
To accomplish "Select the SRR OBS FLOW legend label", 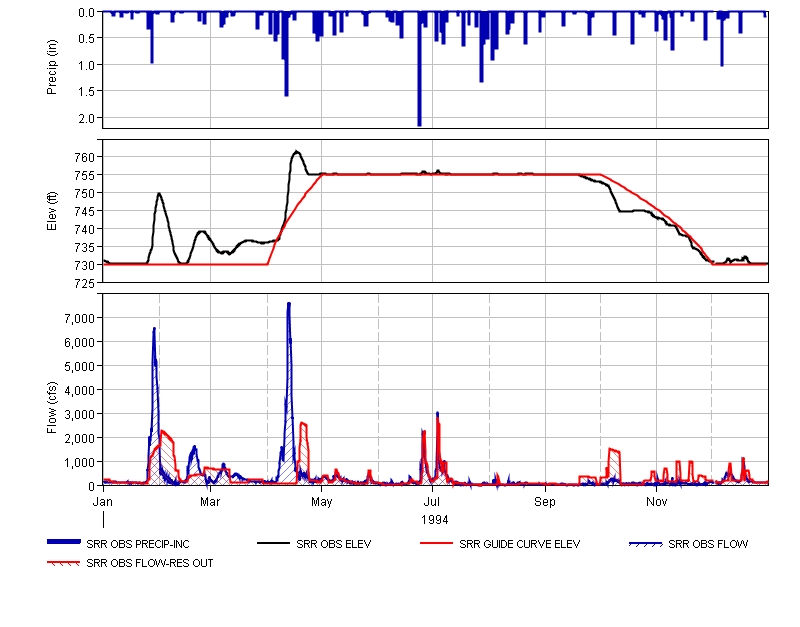I will [708, 545].
